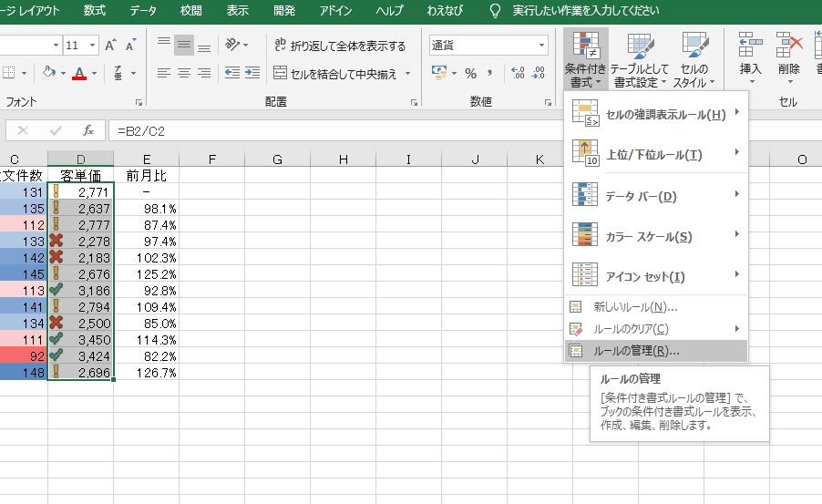Open the font size 11 dropdown
The width and height of the screenshot is (822, 504).
pyautogui.click(x=92, y=46)
